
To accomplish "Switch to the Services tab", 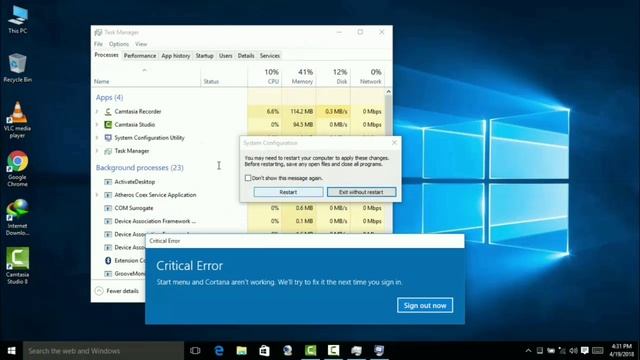I will [x=270, y=56].
